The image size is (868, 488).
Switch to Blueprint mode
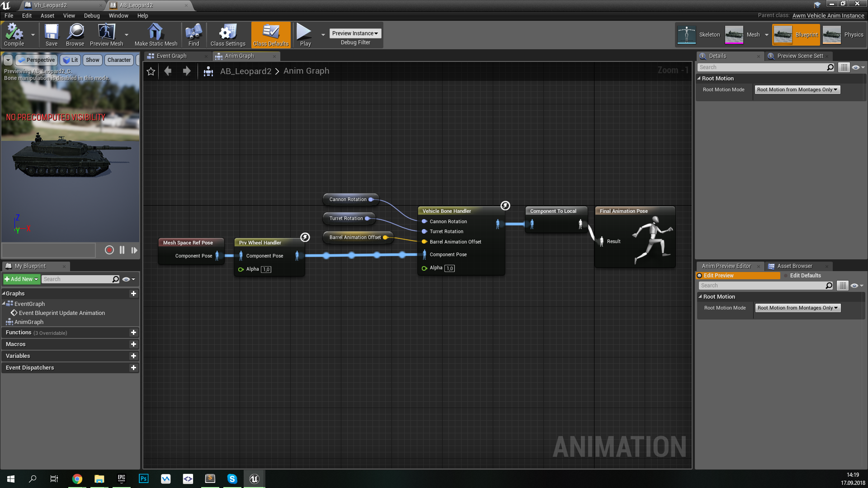(796, 35)
